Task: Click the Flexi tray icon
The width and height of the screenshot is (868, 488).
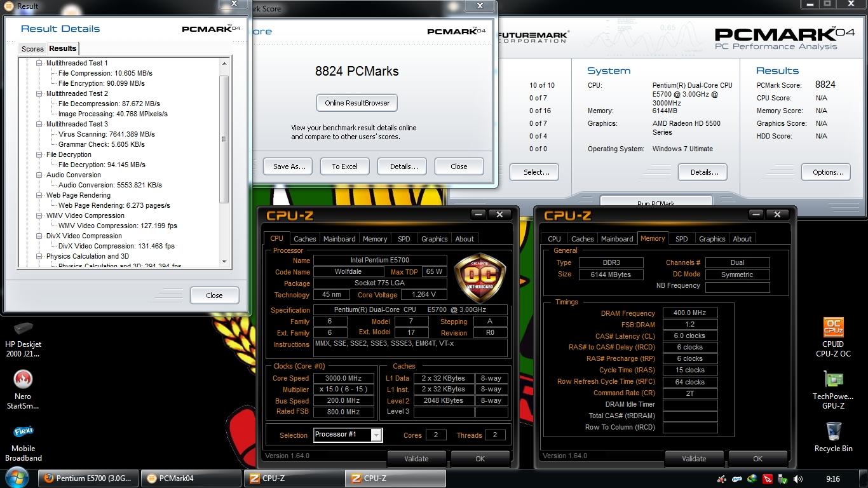Action: click(737, 479)
